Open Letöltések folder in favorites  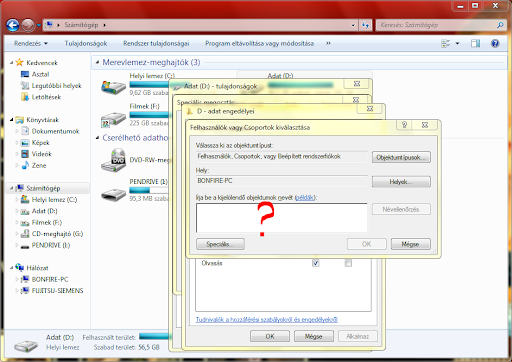(x=46, y=97)
